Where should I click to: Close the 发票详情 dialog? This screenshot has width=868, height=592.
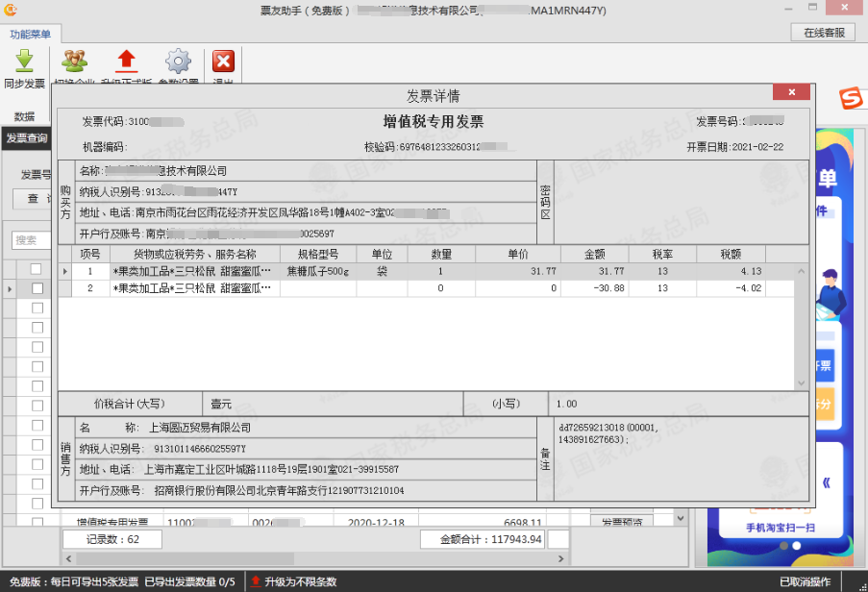(791, 92)
